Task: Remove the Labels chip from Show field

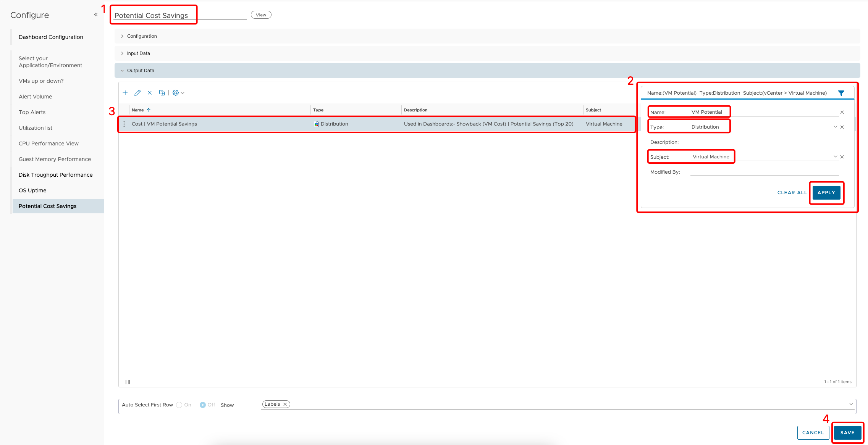Action: pos(285,404)
